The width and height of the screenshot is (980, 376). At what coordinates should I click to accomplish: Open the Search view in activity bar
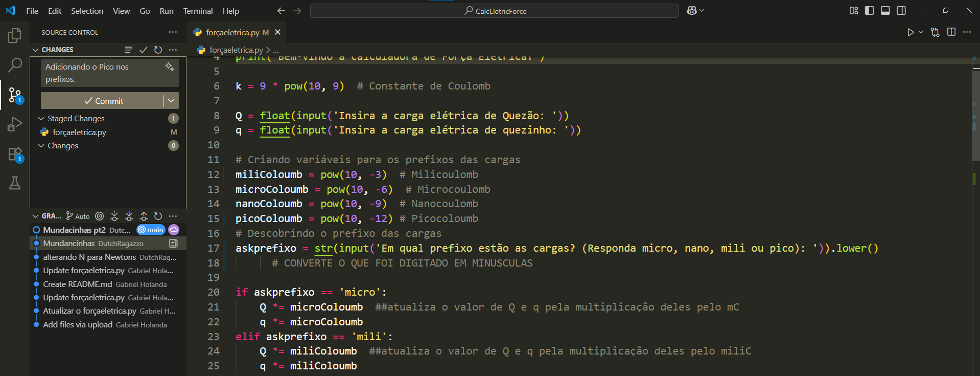(x=15, y=65)
